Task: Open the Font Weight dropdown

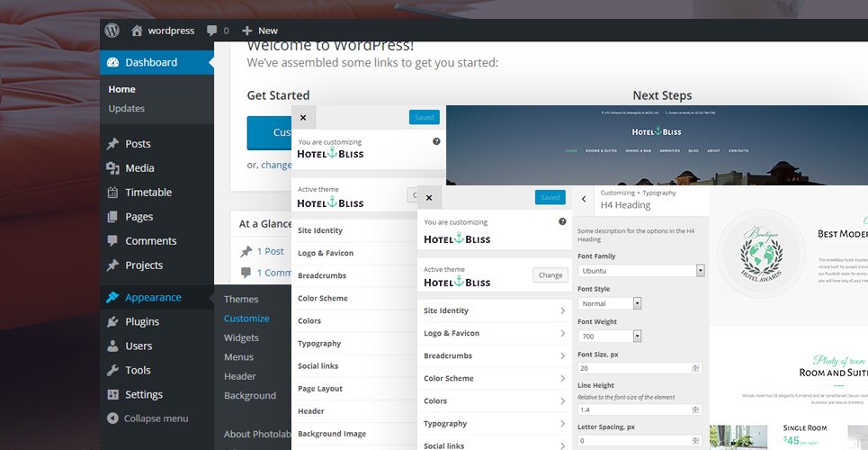Action: 610,337
